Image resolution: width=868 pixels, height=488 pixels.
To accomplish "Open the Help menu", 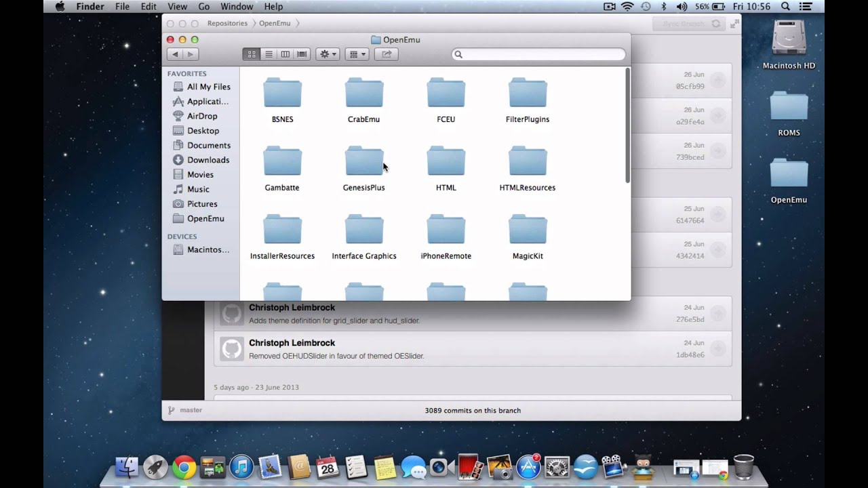I will pos(273,7).
